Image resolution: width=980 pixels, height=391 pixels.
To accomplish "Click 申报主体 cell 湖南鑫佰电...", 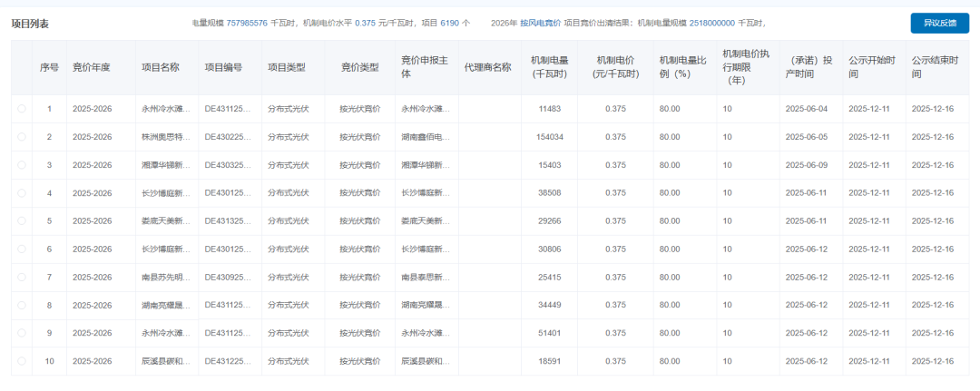I will click(x=425, y=137).
